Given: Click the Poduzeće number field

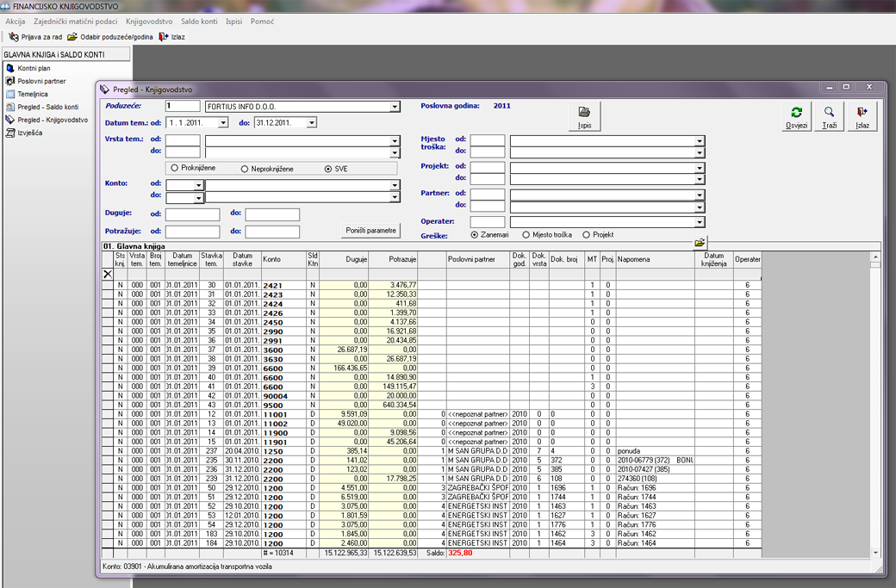Looking at the screenshot, I should (x=183, y=106).
